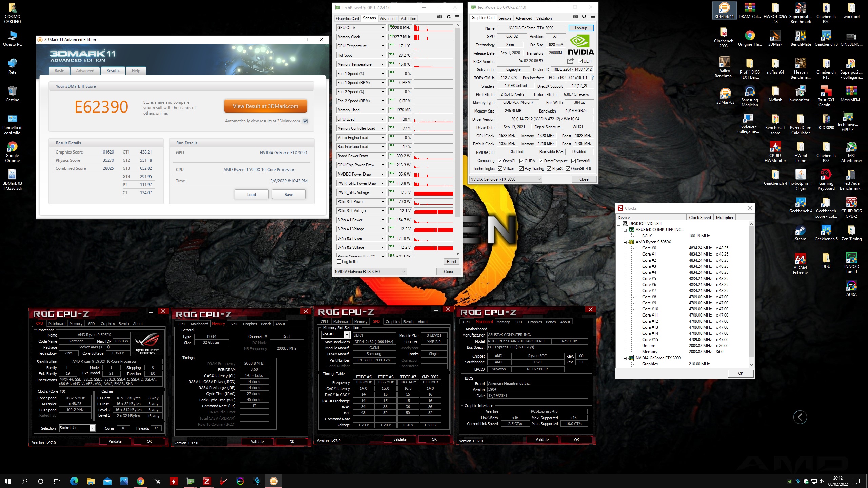Open Cestino recycle bin icon
The height and width of the screenshot is (488, 868).
pyautogui.click(x=12, y=94)
